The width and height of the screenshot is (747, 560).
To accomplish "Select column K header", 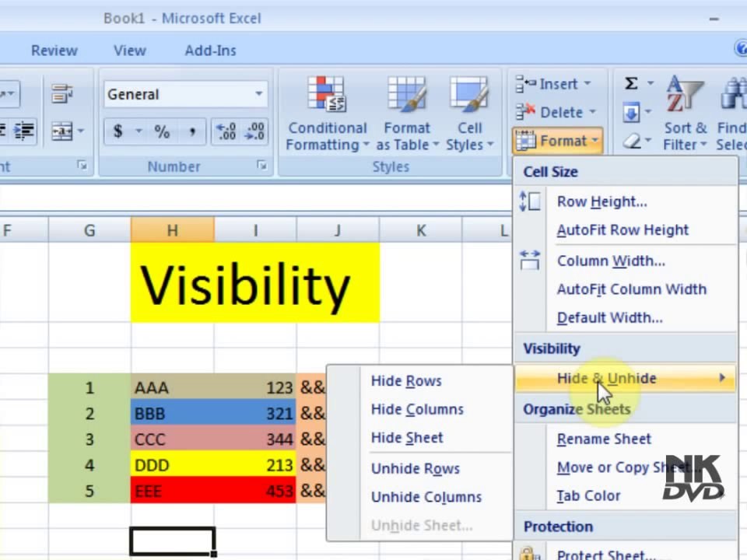I will [421, 230].
